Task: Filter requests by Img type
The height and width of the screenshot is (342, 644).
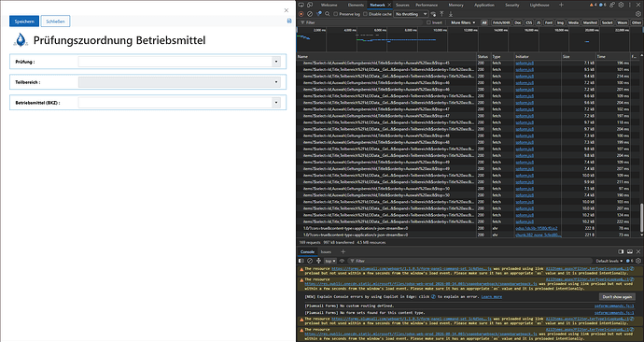Action: click(560, 22)
